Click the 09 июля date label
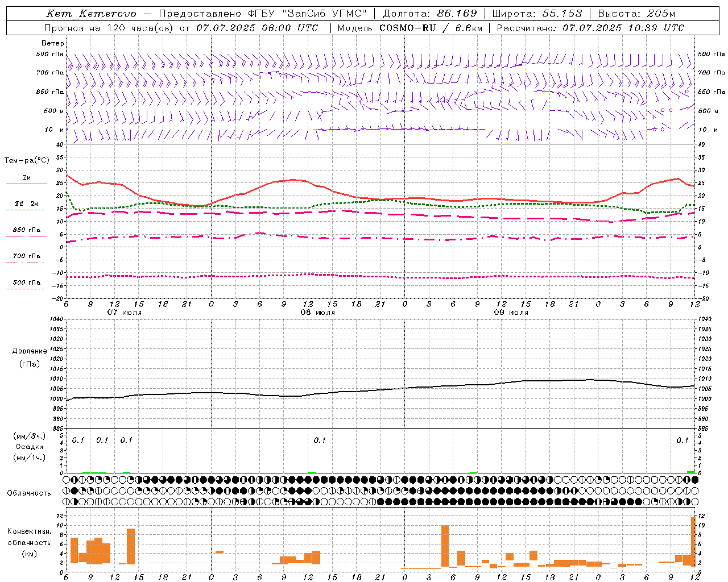The height and width of the screenshot is (582, 728). pyautogui.click(x=511, y=313)
